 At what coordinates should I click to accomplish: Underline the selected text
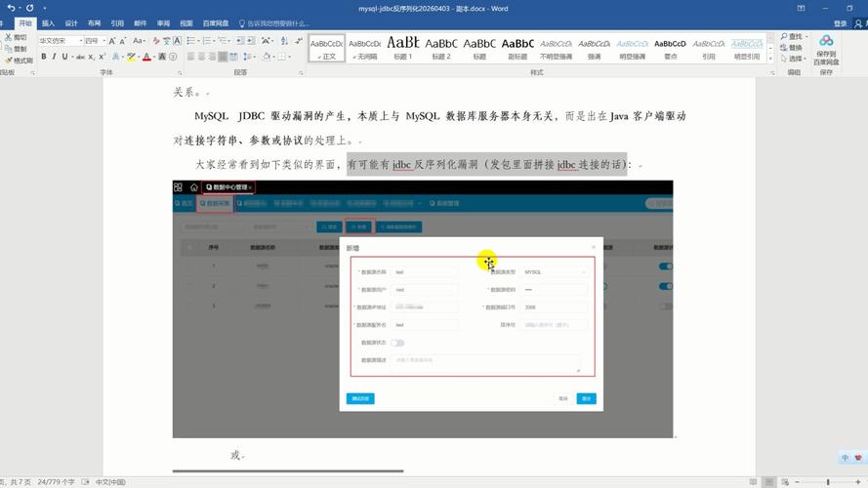point(64,57)
